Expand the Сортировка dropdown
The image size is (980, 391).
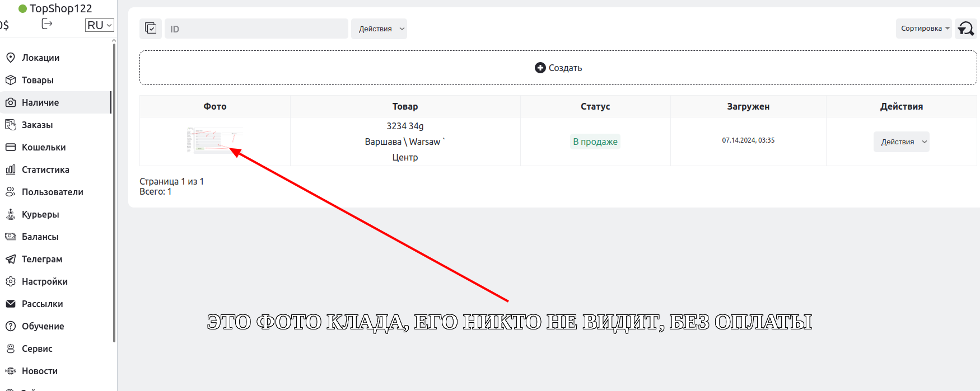coord(925,29)
